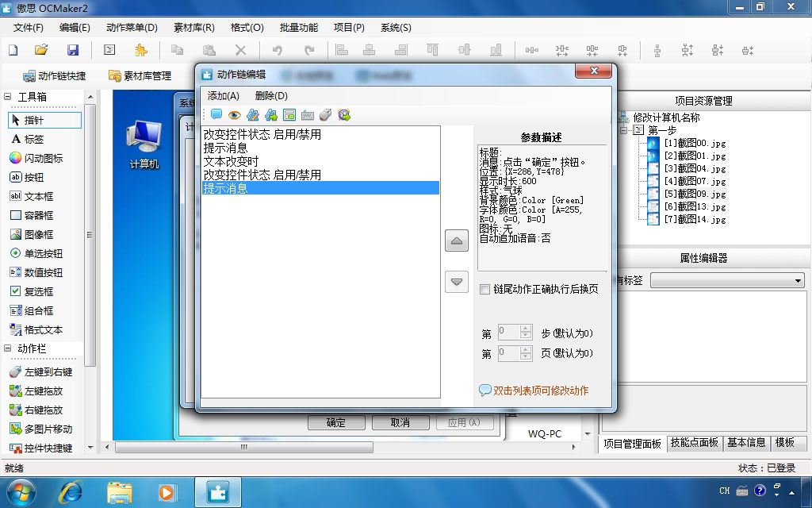Click the blue speech bubble icon in dialog toolbar

pos(216,114)
